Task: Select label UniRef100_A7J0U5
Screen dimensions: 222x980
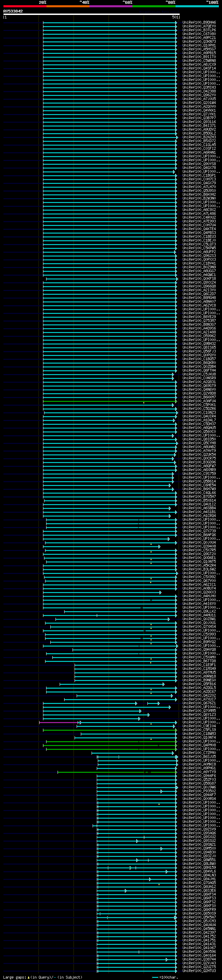Action: [199, 99]
